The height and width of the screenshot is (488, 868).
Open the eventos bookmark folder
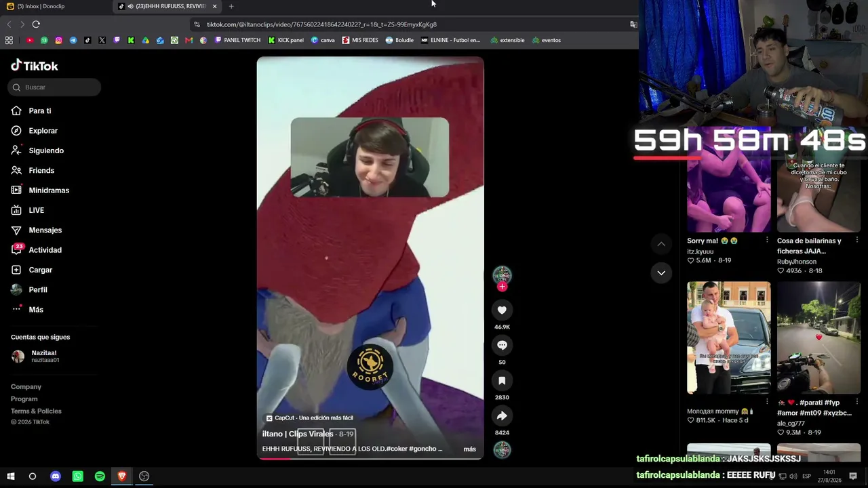tap(547, 40)
